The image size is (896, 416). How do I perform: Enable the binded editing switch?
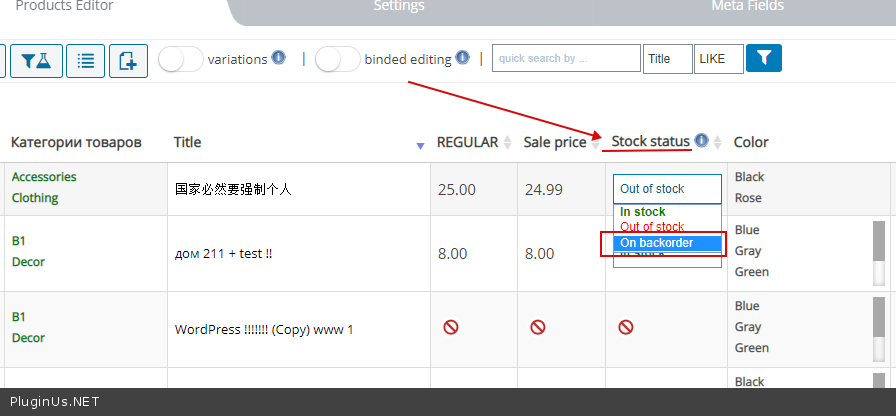[x=338, y=59]
